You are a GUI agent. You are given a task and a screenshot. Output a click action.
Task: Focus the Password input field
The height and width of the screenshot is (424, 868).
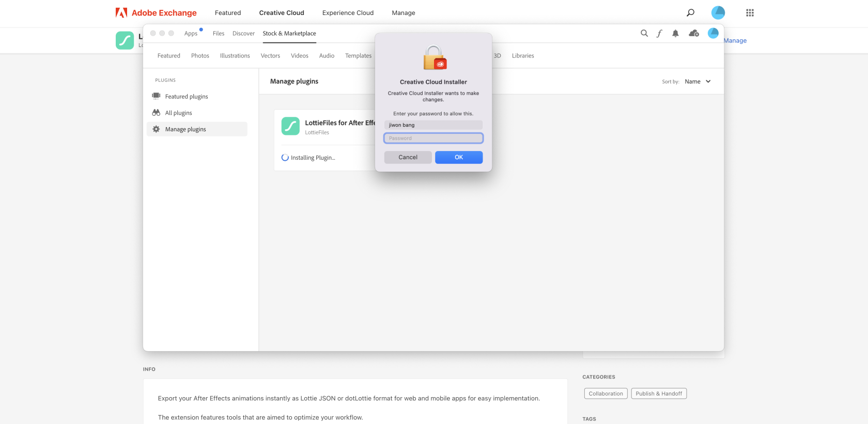(x=433, y=138)
